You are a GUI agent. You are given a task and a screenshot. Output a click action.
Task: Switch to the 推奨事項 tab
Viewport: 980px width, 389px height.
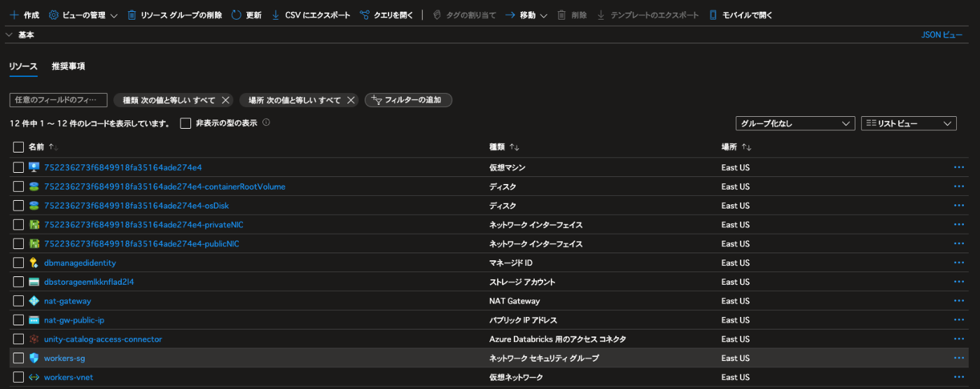click(x=68, y=66)
